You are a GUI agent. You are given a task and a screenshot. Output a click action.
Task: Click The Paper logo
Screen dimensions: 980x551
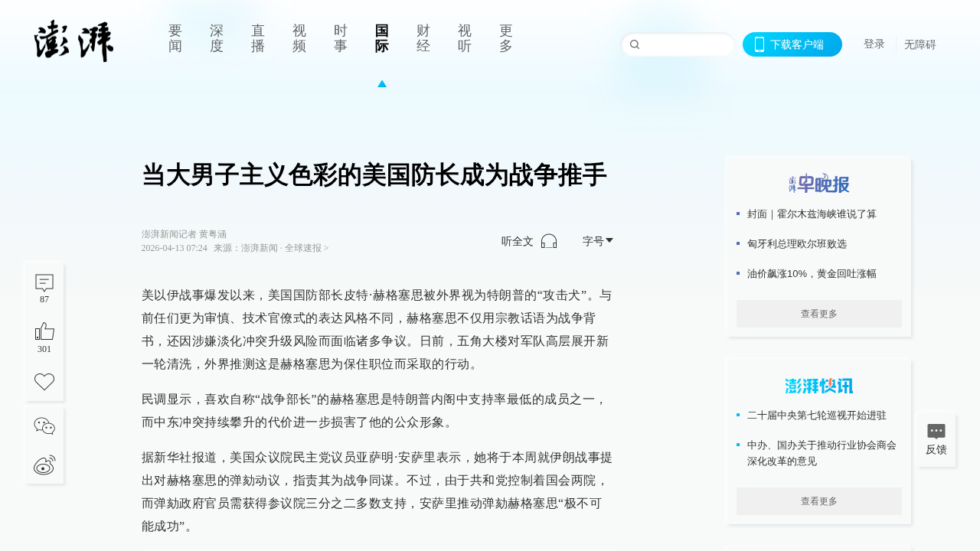pos(74,41)
